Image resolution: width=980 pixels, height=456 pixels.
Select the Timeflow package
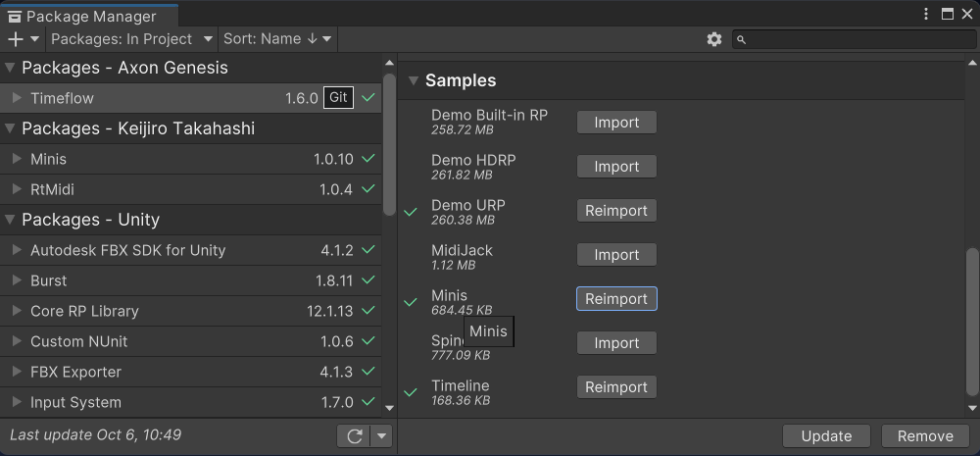pos(191,98)
